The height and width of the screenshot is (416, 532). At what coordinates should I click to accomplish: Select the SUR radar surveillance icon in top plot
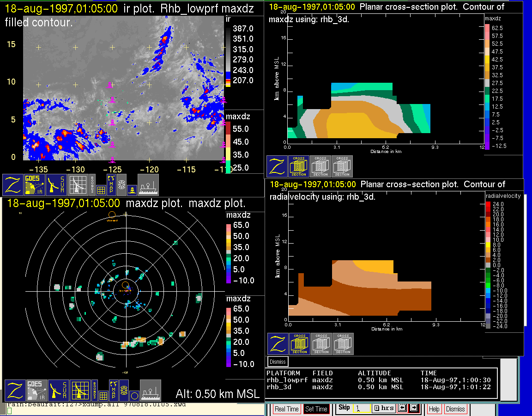57,185
